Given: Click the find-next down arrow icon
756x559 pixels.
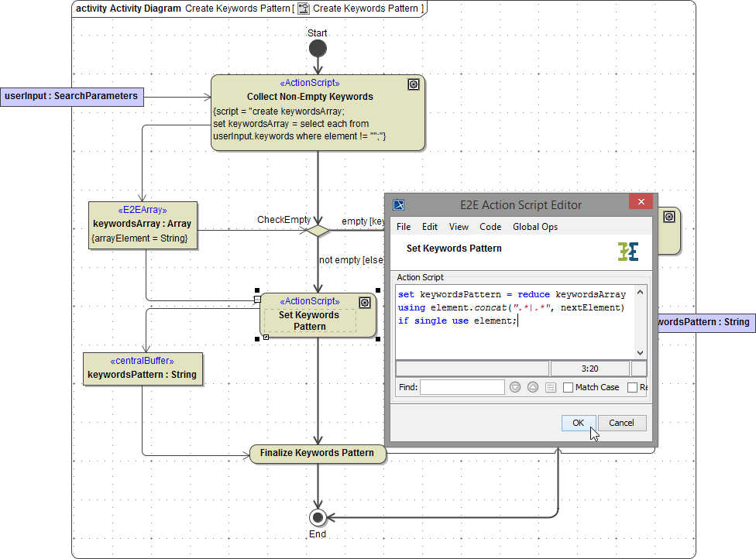Looking at the screenshot, I should point(514,386).
